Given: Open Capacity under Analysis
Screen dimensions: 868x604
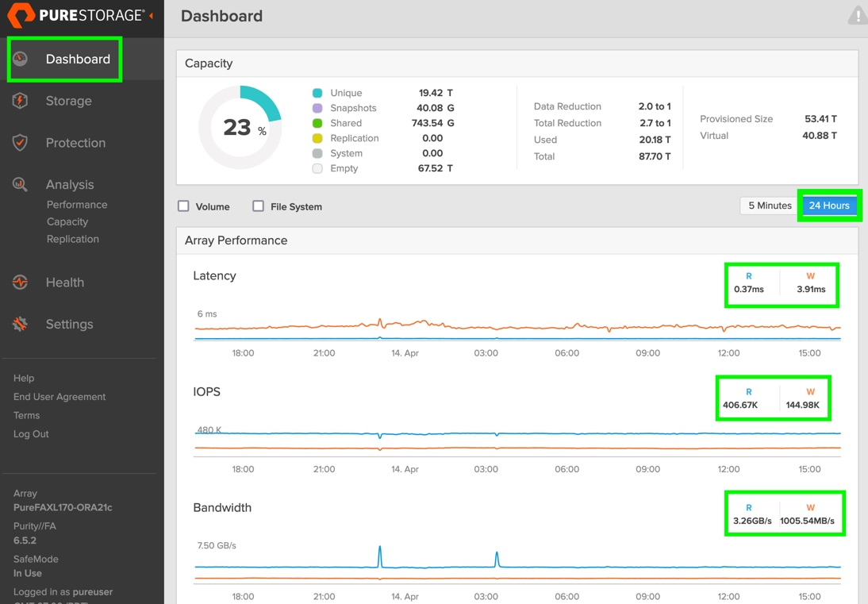Looking at the screenshot, I should click(x=67, y=222).
